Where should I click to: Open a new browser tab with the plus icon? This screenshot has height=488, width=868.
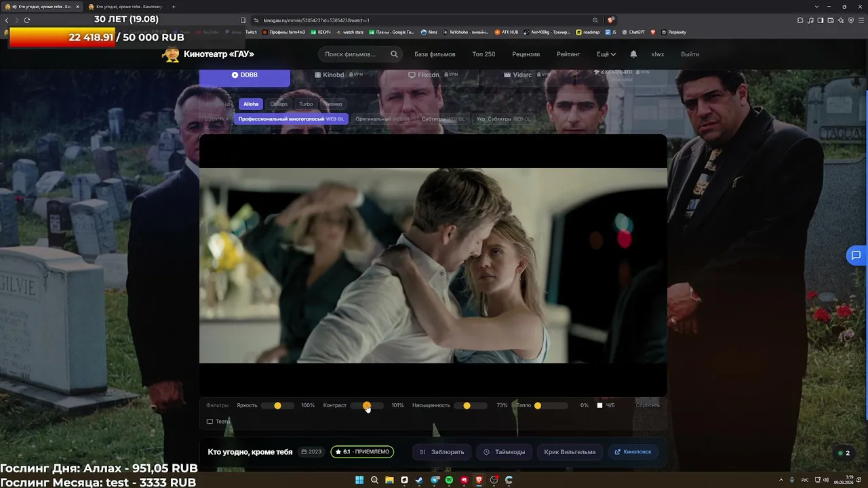tap(174, 7)
